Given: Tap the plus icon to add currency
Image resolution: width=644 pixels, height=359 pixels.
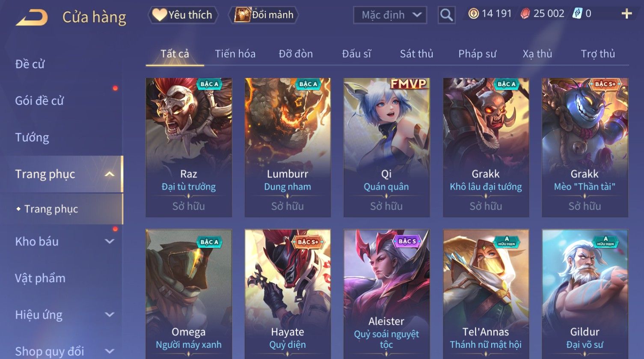Looking at the screenshot, I should 626,14.
